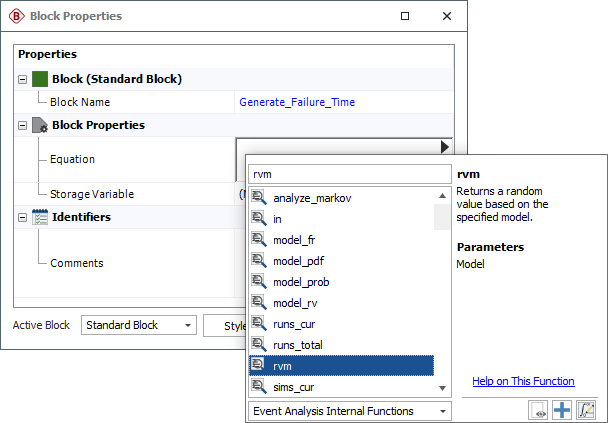Collapse the Block Properties section
The width and height of the screenshot is (608, 423).
24,126
